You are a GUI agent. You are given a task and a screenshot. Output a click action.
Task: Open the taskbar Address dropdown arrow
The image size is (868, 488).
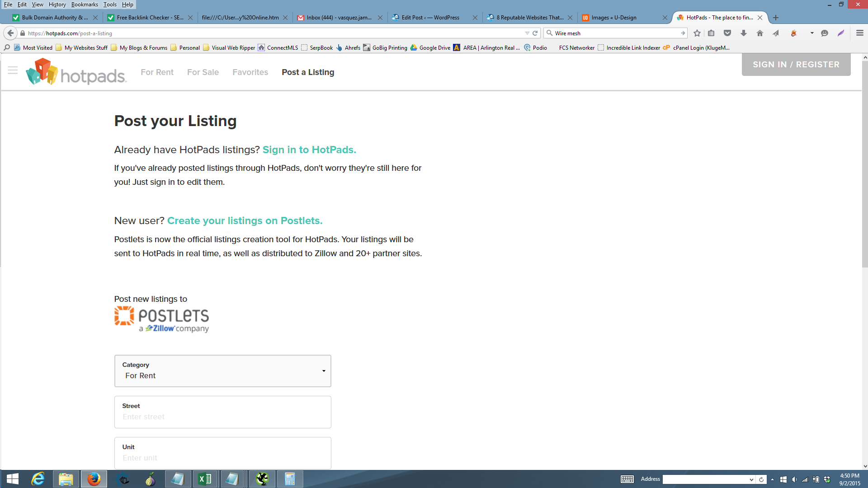pyautogui.click(x=751, y=479)
